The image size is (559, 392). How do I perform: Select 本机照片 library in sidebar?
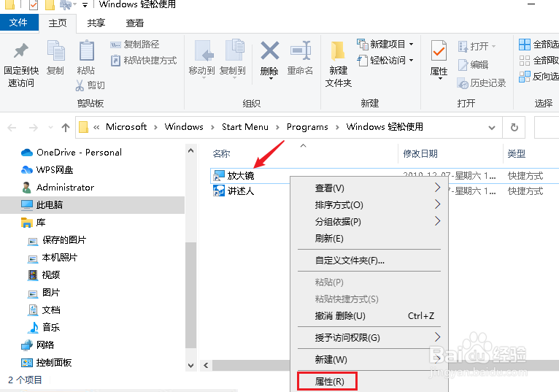53,258
